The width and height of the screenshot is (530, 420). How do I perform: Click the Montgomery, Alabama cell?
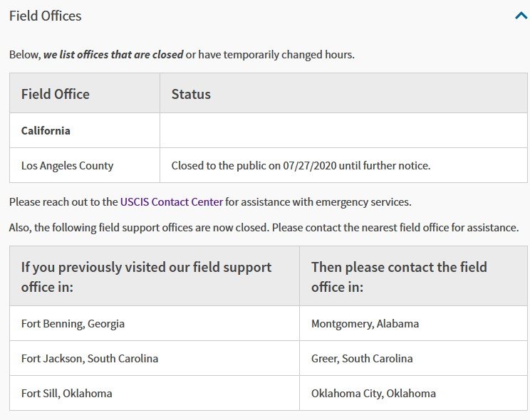coord(413,323)
